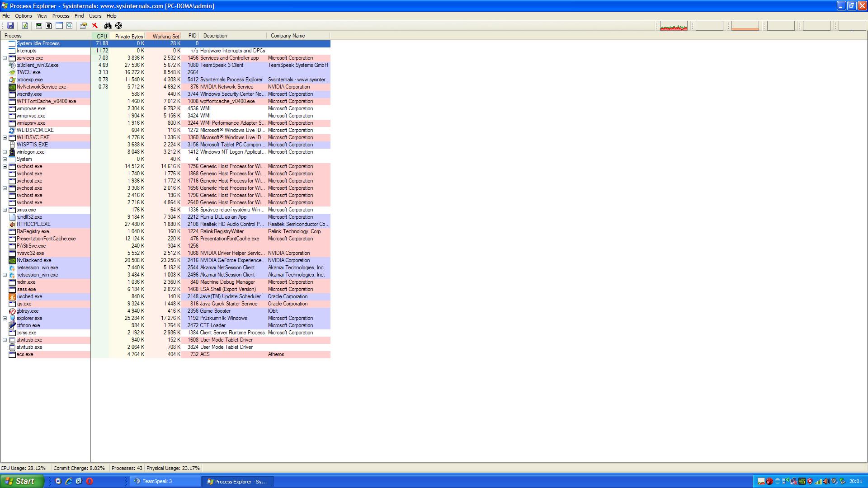
Task: Collapse the explorer.exe tree node
Action: pyautogui.click(x=5, y=318)
